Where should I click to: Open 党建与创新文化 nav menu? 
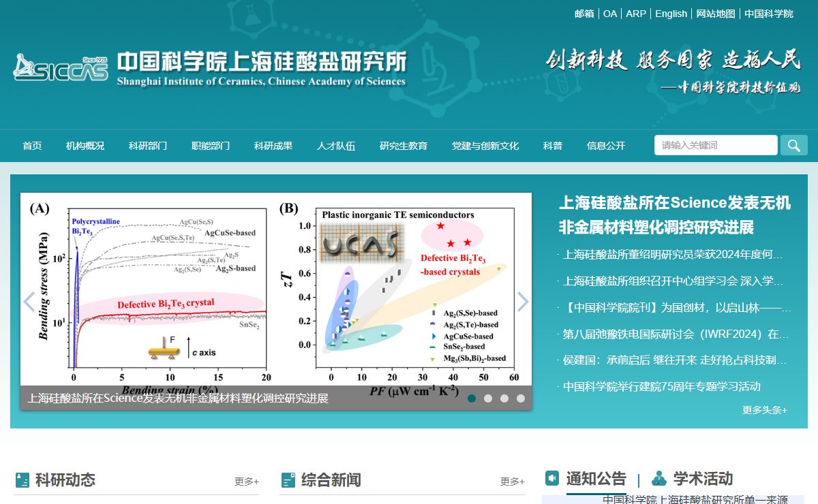pyautogui.click(x=485, y=146)
